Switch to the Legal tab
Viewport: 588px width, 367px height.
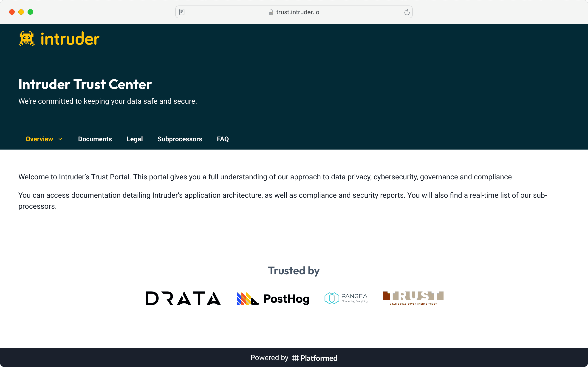pos(135,139)
